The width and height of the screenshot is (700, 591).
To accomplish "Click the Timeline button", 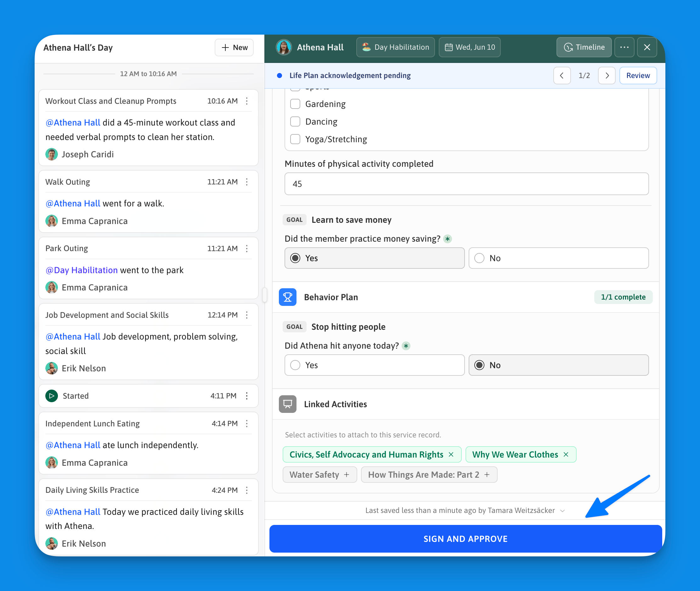I will pyautogui.click(x=584, y=47).
